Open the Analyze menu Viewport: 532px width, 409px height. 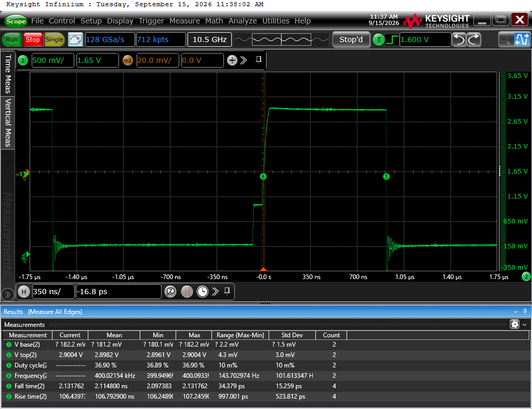(243, 21)
